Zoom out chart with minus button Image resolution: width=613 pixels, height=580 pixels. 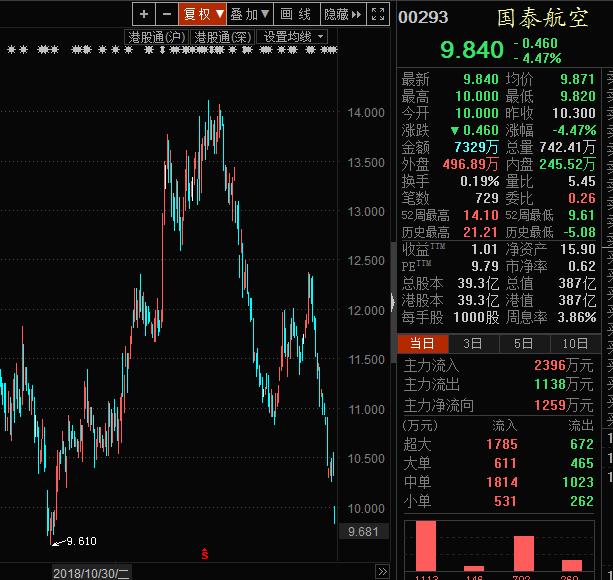point(167,14)
